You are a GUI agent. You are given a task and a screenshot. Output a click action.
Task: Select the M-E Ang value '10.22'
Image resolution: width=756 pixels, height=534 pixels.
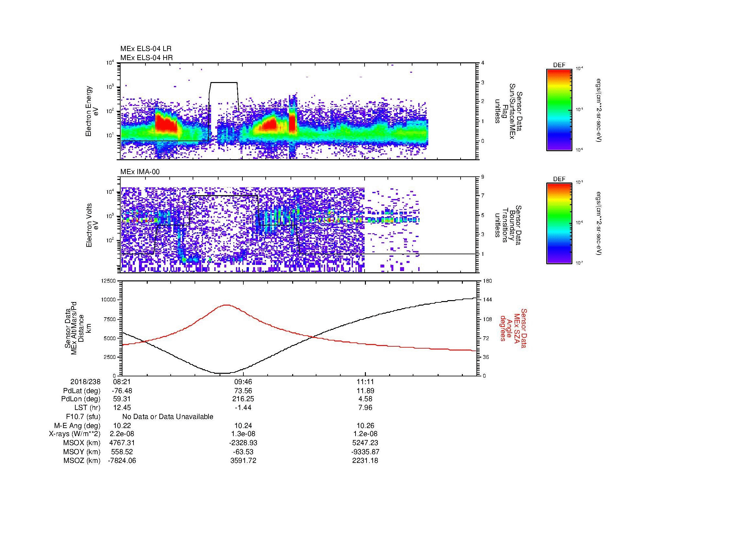(x=122, y=426)
